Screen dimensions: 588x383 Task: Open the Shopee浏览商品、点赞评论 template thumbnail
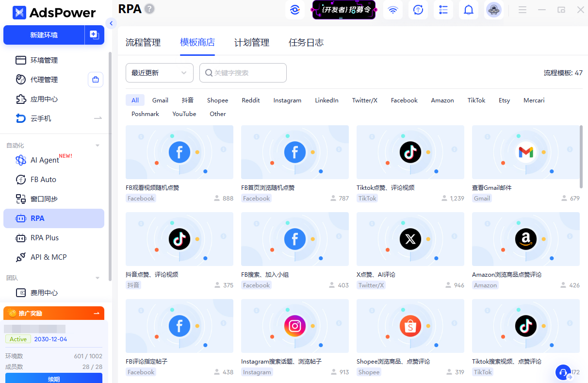tap(410, 326)
